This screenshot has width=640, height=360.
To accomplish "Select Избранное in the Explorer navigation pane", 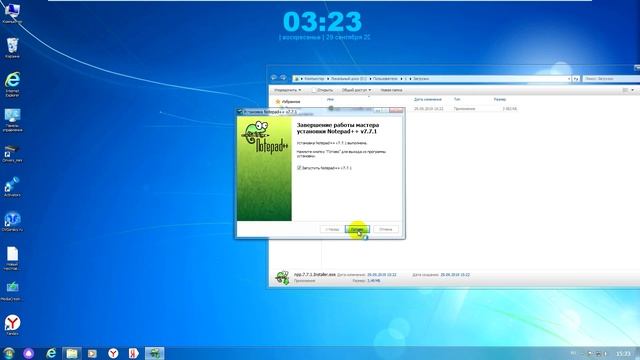I will pos(288,102).
